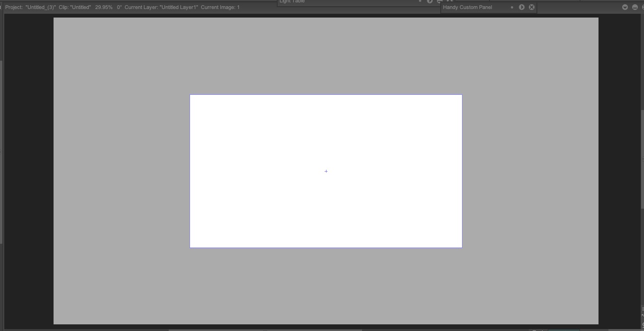Click the 0° rotation value
The height and width of the screenshot is (331, 644).
point(119,7)
